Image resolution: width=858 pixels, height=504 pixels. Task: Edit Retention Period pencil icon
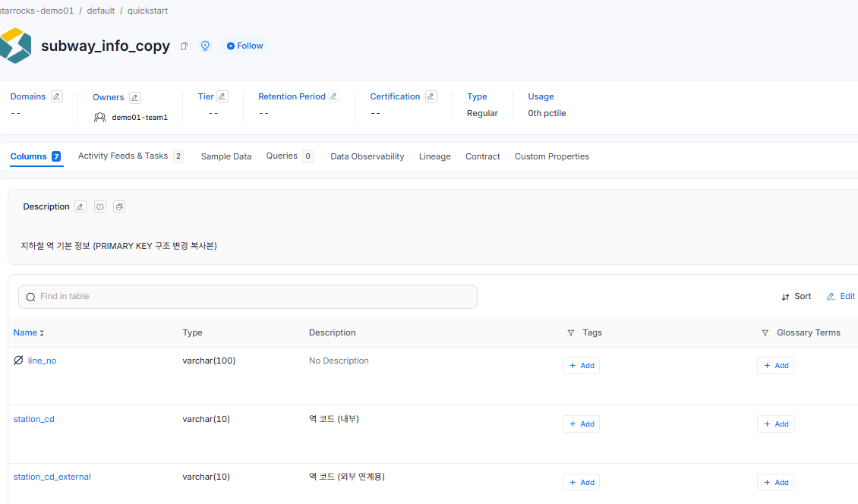coord(334,96)
